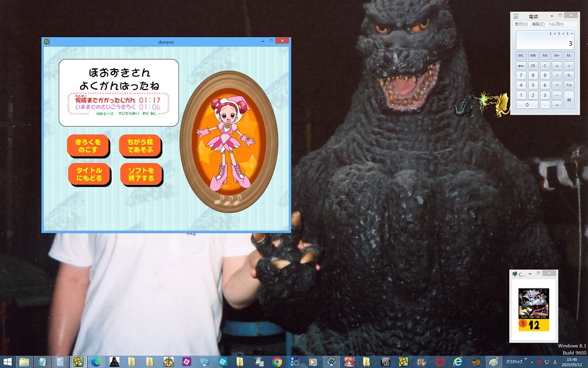
Task: Open the camera icon on the taskbar
Action: pyautogui.click(x=385, y=362)
